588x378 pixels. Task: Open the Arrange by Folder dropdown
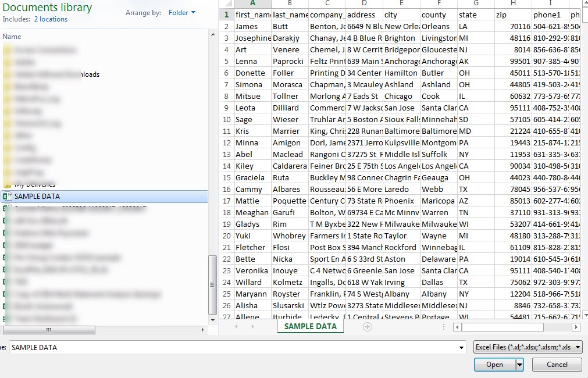point(182,13)
